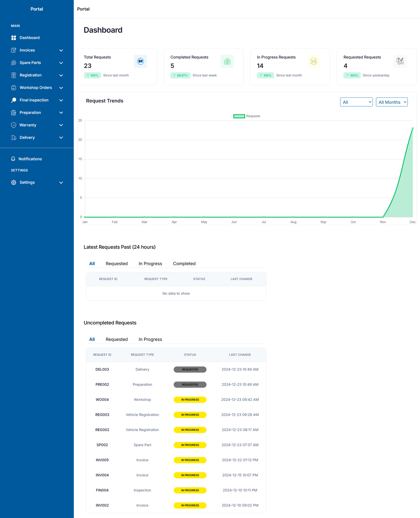
Task: Expand the Invoices menu chevron
Action: pos(61,50)
